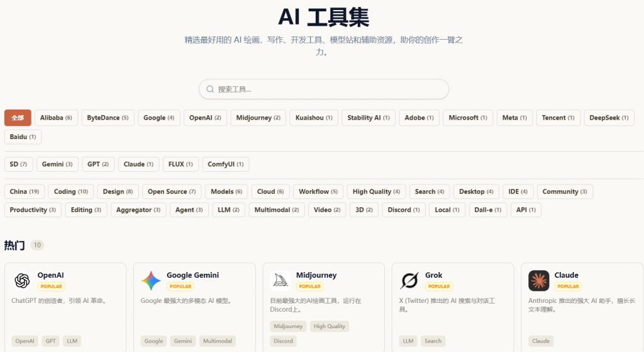The height and width of the screenshot is (352, 644).
Task: Choose the API tag filter
Action: coord(526,210)
